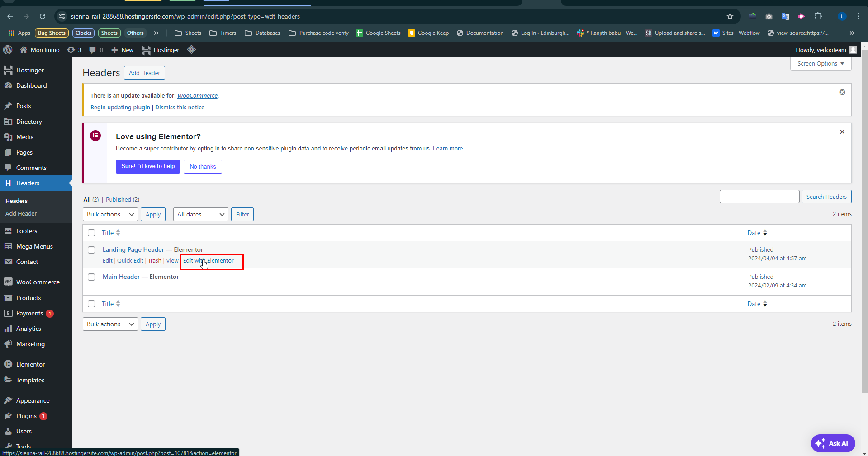Sort by top Title column header

coord(111,233)
